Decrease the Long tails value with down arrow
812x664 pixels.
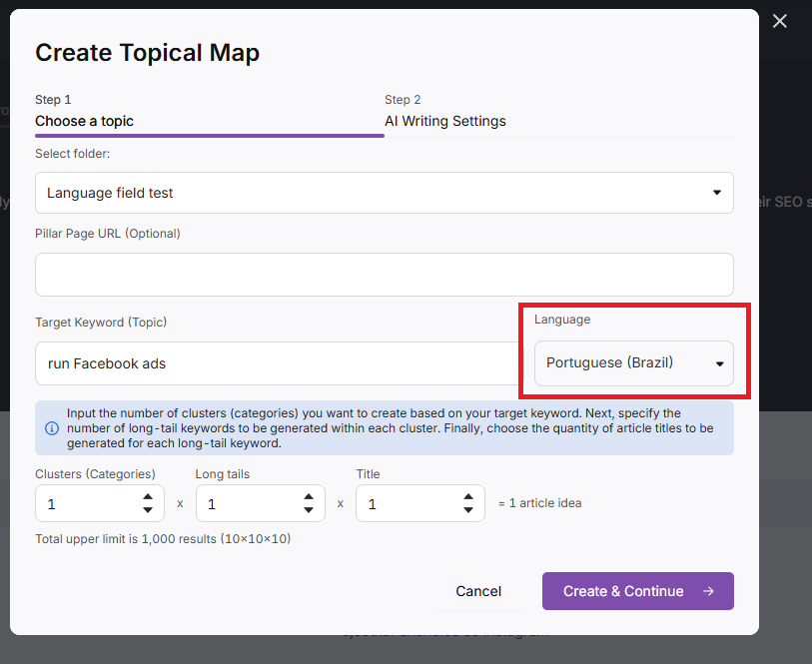pyautogui.click(x=309, y=510)
